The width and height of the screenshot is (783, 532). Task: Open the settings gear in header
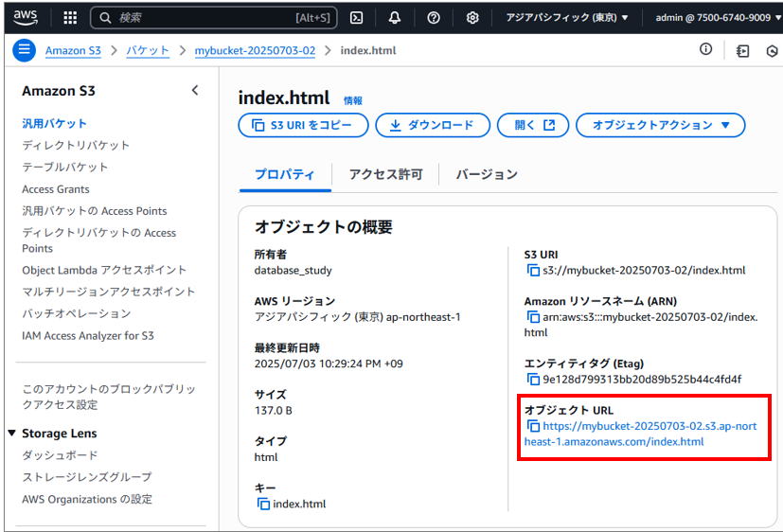[472, 18]
